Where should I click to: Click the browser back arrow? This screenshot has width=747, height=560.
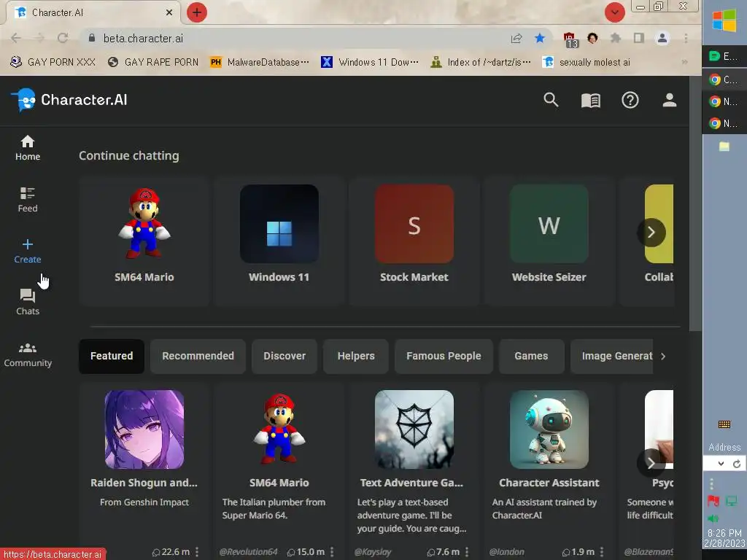[x=16, y=38]
